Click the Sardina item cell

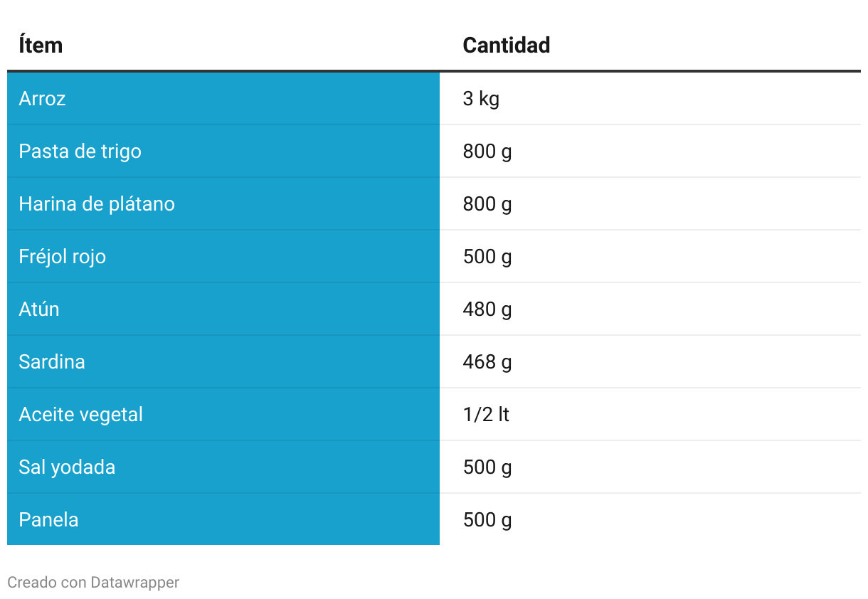223,361
